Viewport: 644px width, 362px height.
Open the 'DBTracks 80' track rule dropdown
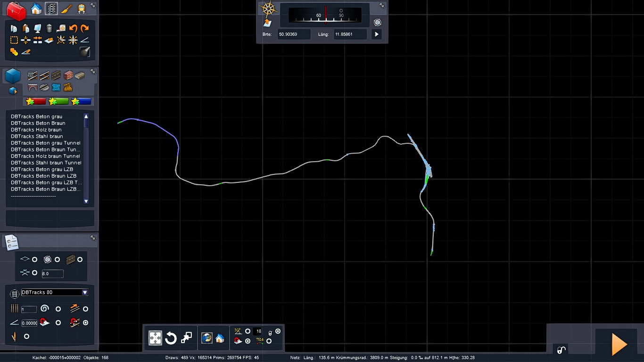(55, 292)
